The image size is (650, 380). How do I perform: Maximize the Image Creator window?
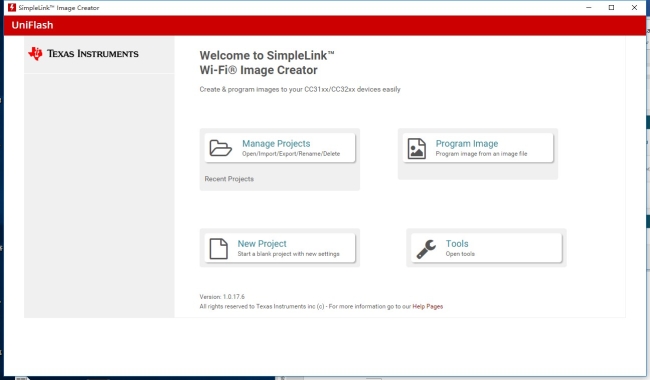[611, 7]
